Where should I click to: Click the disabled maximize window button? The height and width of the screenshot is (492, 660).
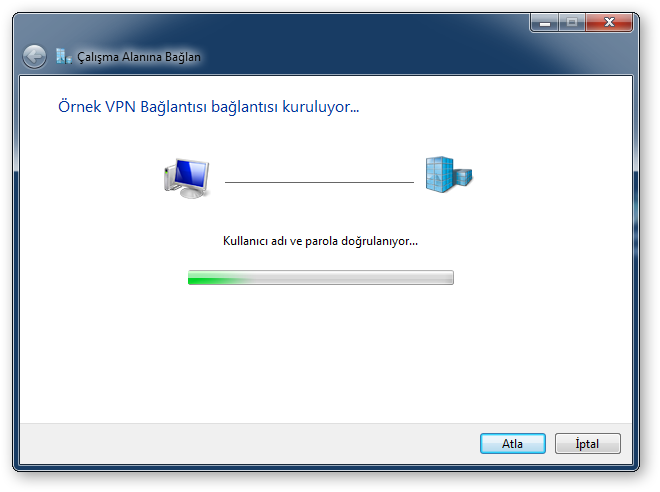(572, 22)
